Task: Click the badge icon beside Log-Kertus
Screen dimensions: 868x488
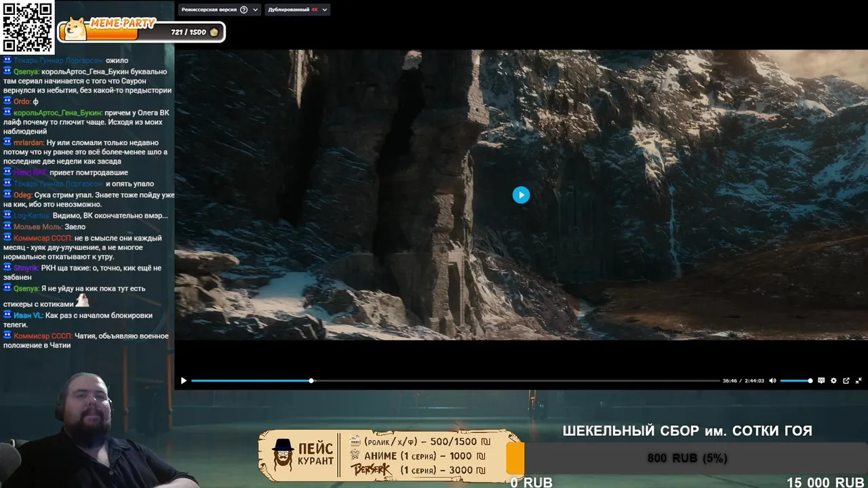Action: coord(7,215)
